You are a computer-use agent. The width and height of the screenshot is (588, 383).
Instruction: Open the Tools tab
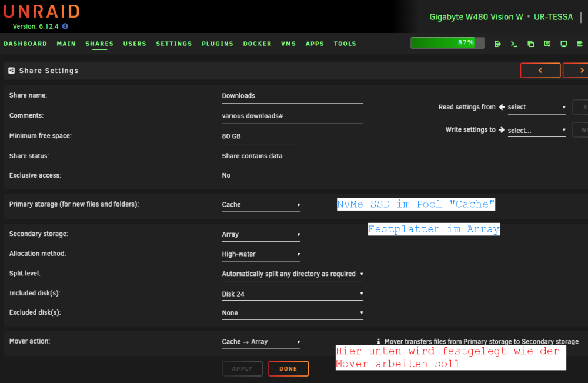[x=345, y=44]
